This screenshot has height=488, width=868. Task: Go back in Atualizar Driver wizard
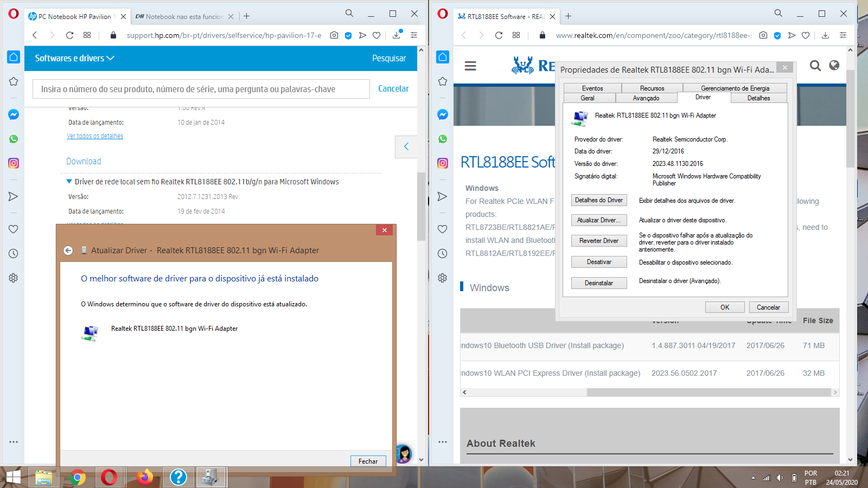(x=68, y=251)
